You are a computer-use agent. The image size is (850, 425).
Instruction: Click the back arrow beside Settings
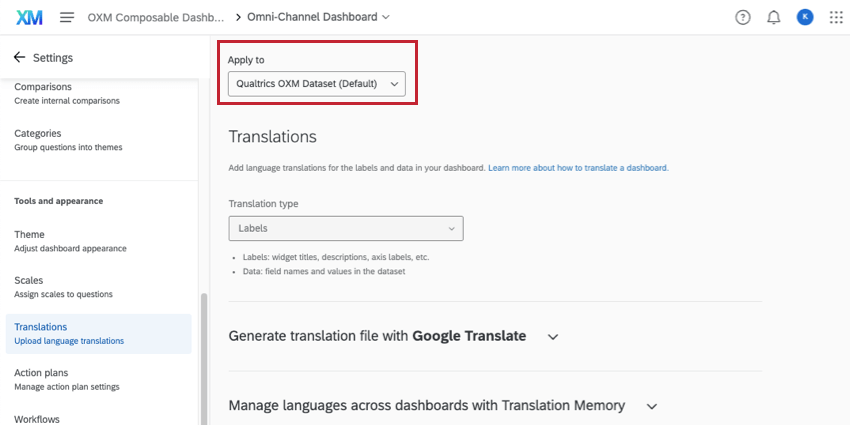coord(19,58)
